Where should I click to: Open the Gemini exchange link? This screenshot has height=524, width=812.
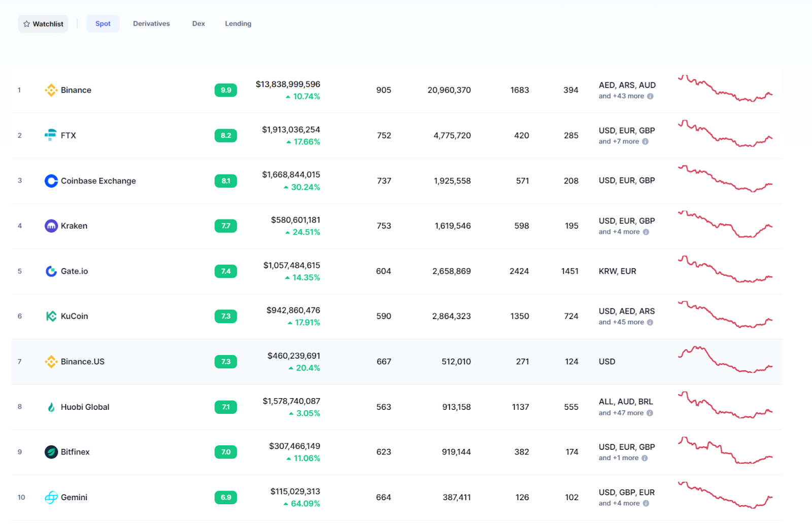click(74, 498)
